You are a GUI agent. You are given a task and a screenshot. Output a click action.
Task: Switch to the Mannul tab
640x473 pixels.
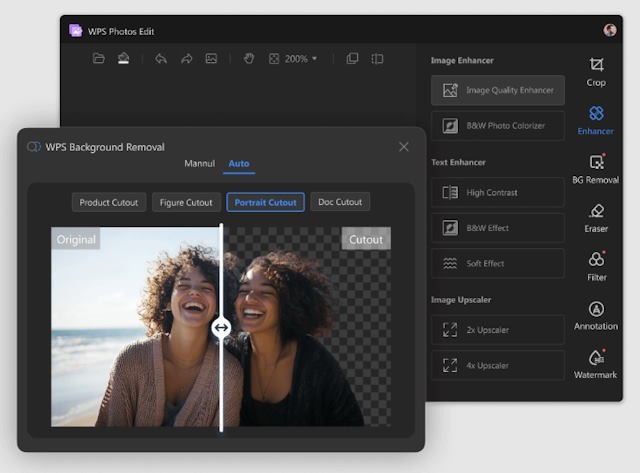(x=200, y=163)
